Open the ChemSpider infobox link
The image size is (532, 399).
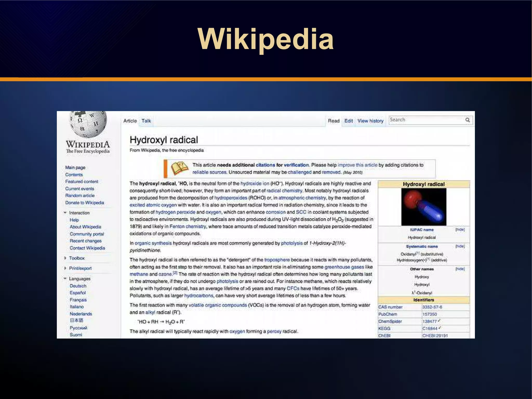[x=390, y=321]
